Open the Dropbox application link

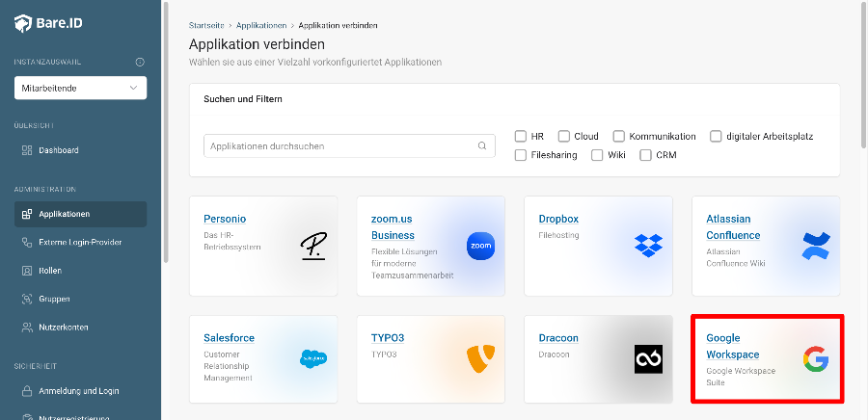tap(558, 219)
